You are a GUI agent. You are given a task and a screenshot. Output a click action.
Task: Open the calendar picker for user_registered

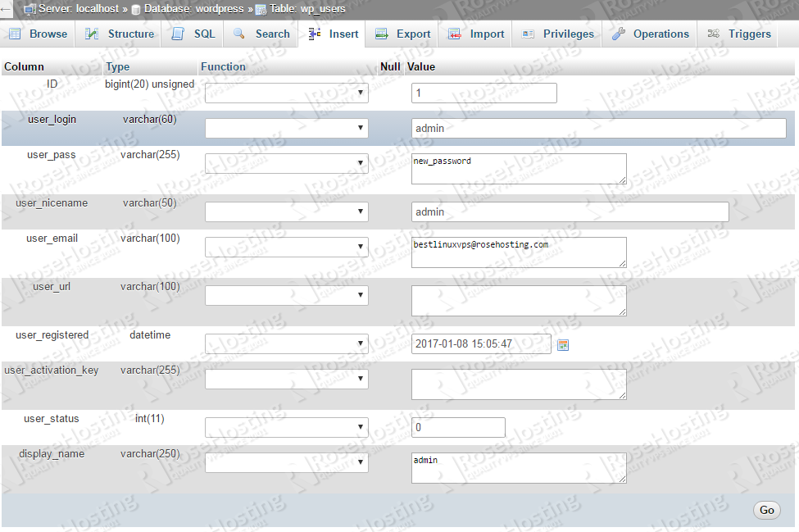[x=563, y=345]
